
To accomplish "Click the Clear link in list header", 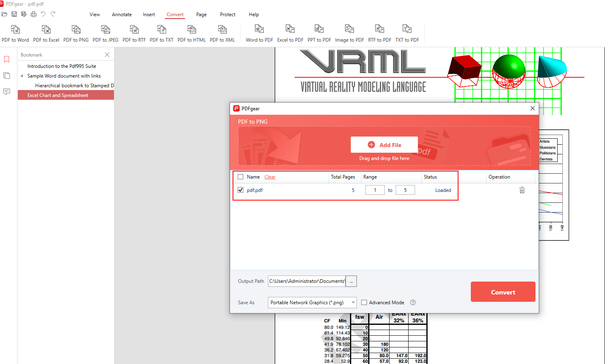I will (270, 177).
